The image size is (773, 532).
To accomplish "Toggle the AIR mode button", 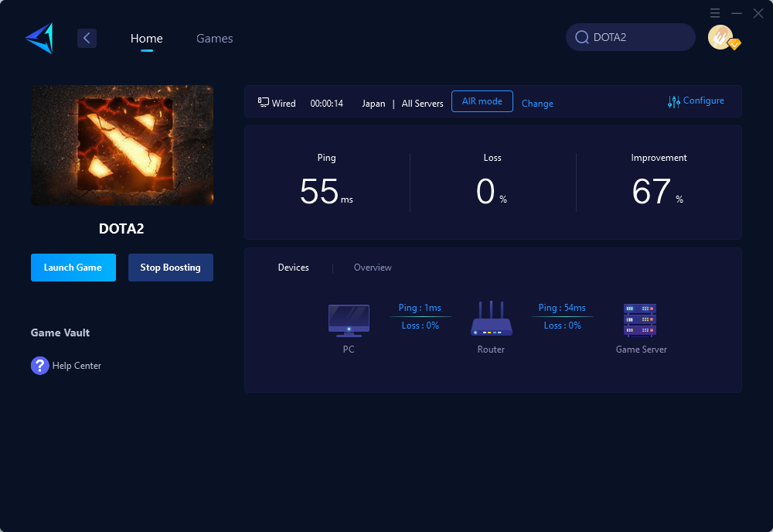I will click(x=482, y=101).
